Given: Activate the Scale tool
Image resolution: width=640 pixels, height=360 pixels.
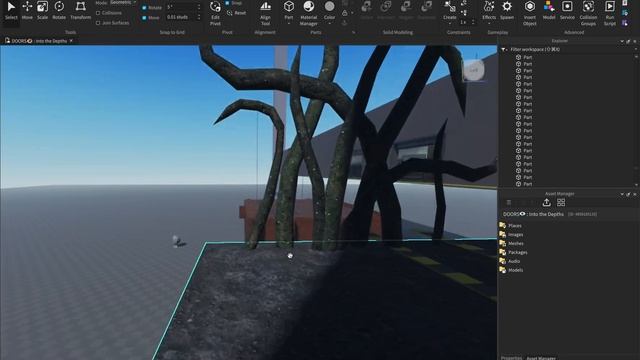Looking at the screenshot, I should tap(42, 10).
